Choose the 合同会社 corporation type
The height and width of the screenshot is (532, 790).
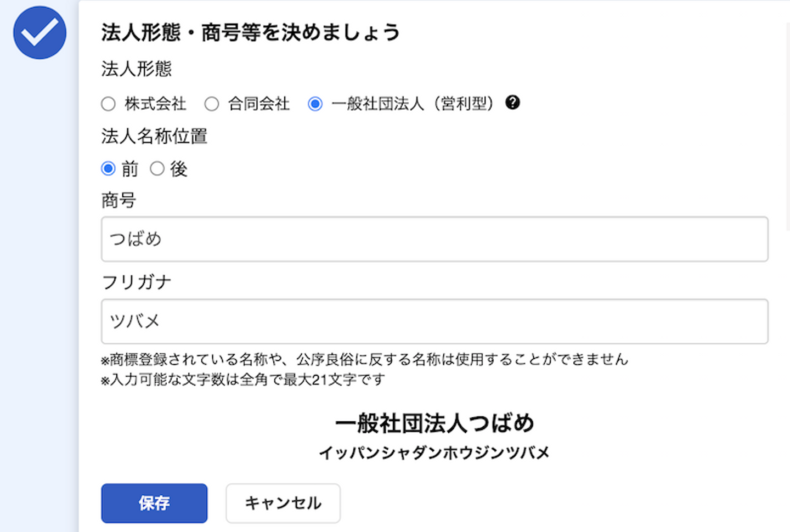coord(212,104)
